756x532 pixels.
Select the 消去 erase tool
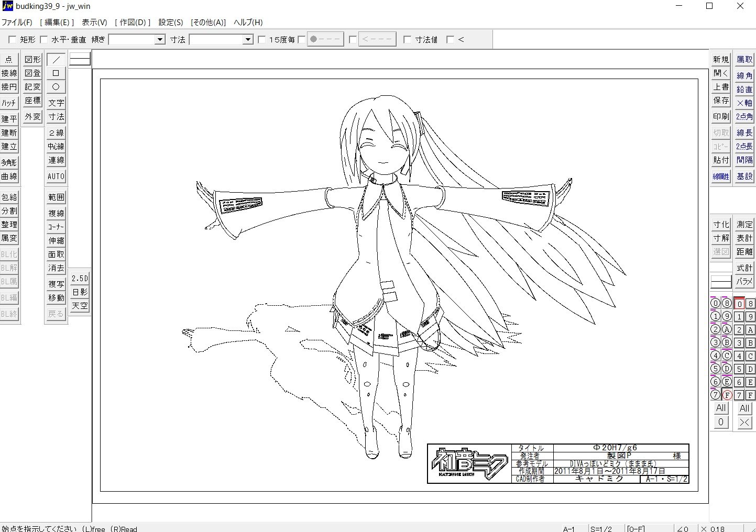(x=56, y=268)
